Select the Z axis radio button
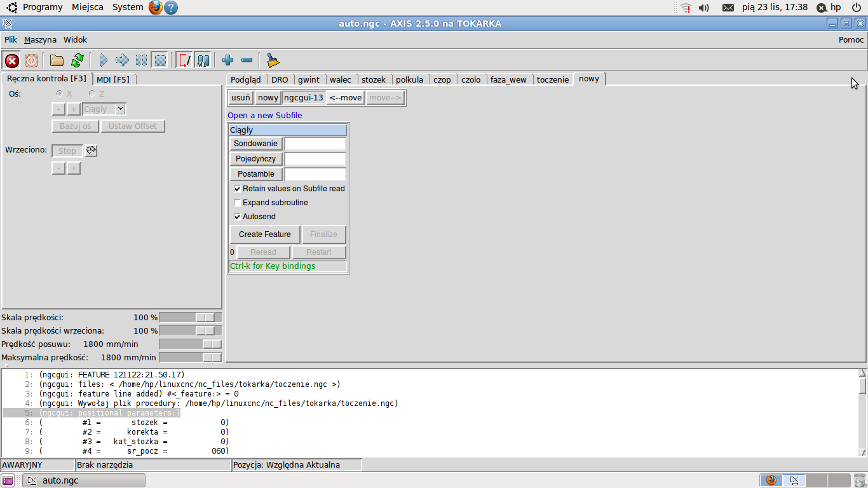 point(92,93)
